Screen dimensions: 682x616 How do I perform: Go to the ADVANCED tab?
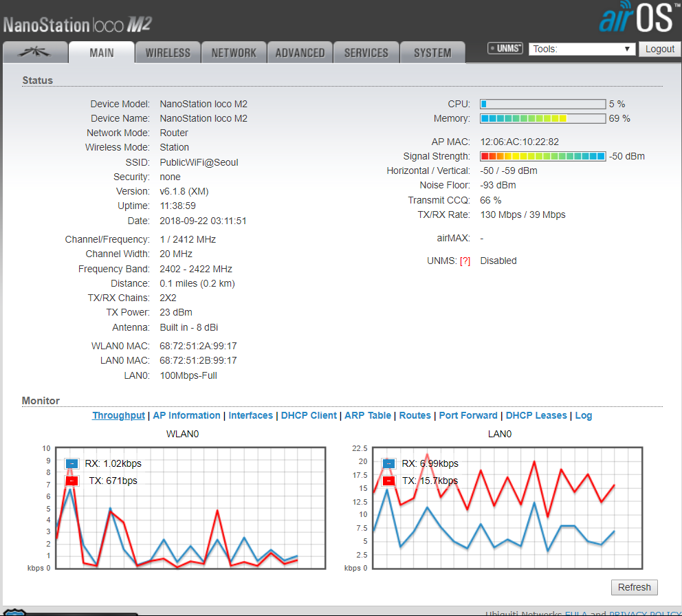300,53
